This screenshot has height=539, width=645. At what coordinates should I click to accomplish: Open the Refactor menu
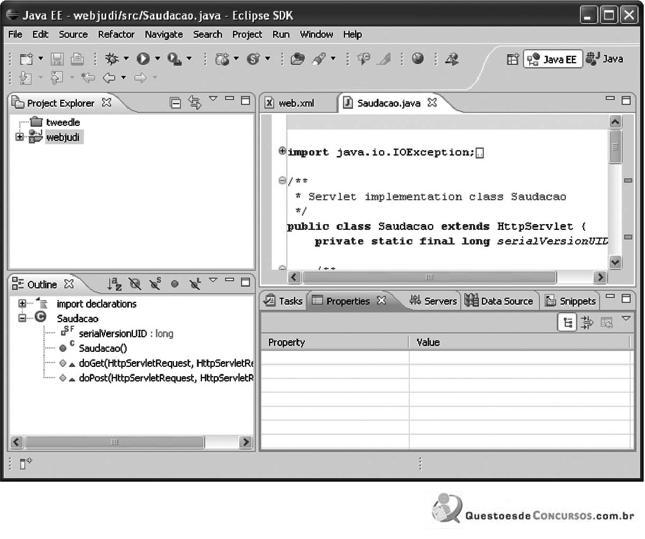coord(116,35)
